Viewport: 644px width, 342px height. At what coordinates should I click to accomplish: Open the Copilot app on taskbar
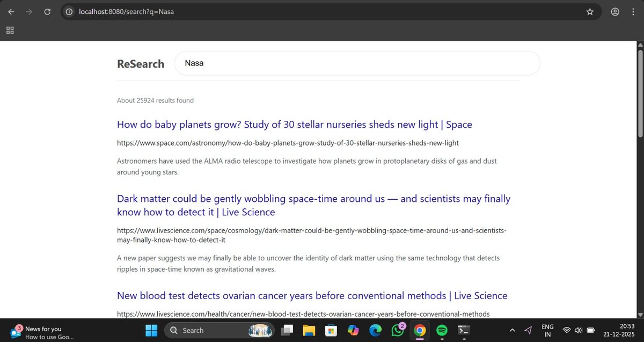pyautogui.click(x=353, y=330)
